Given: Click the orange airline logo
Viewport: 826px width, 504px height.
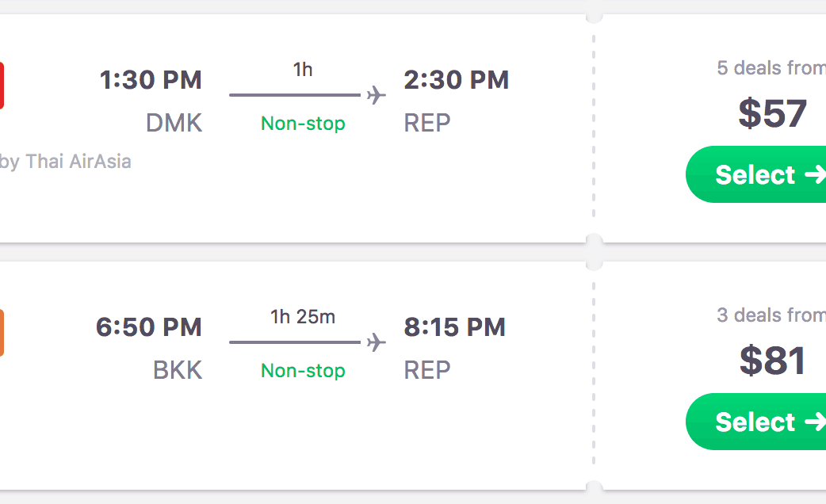Looking at the screenshot, I should click(2, 333).
